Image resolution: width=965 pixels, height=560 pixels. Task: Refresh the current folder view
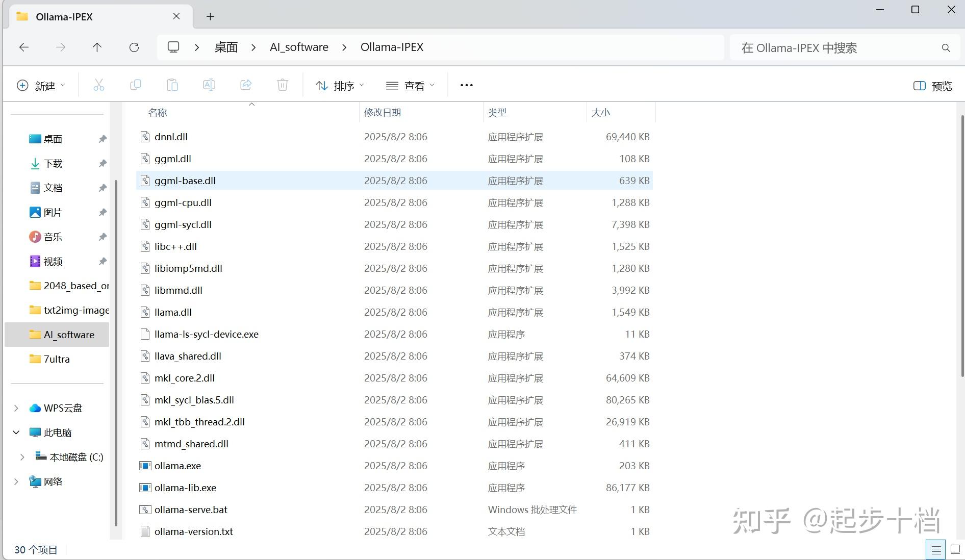coord(134,47)
